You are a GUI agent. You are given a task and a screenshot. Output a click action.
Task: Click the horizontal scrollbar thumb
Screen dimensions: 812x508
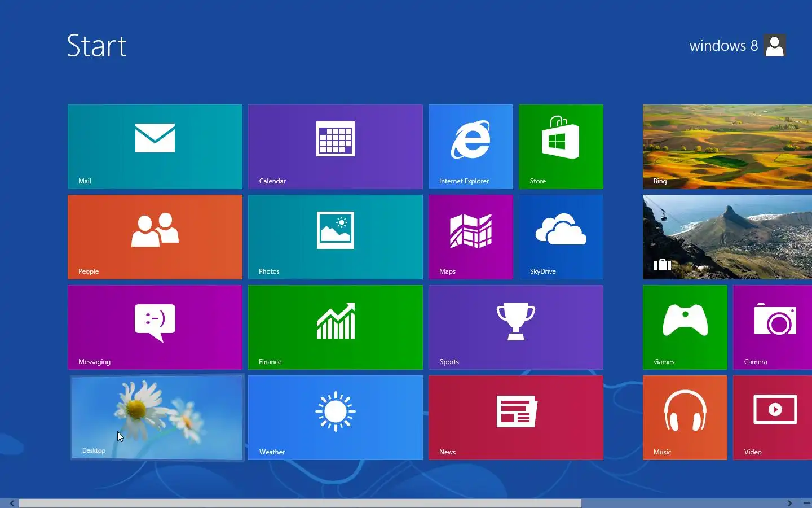point(300,503)
